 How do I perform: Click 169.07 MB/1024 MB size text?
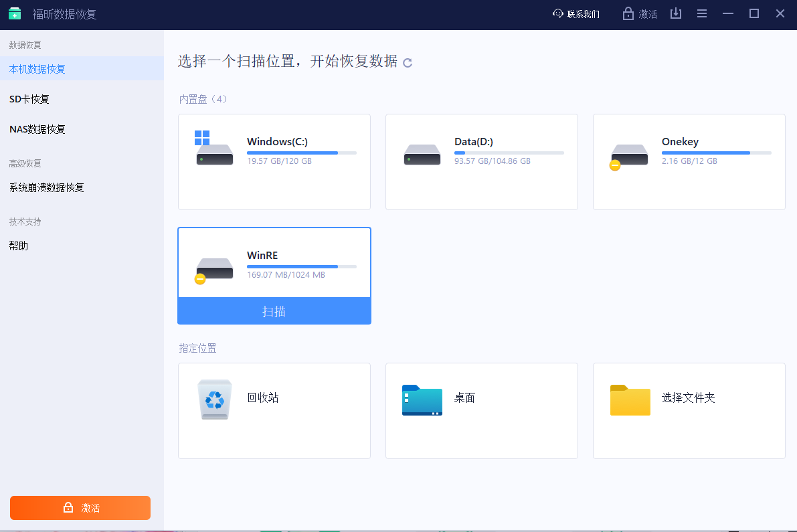tap(286, 275)
